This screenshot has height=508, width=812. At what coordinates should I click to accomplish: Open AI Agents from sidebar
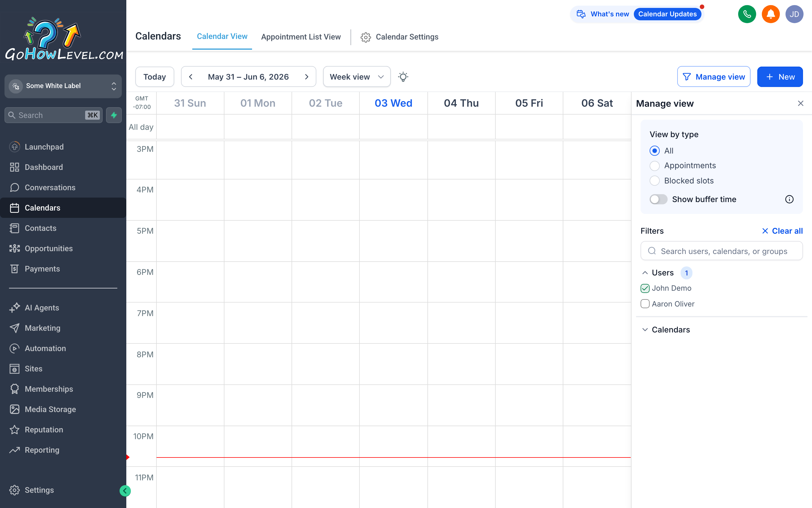point(63,308)
